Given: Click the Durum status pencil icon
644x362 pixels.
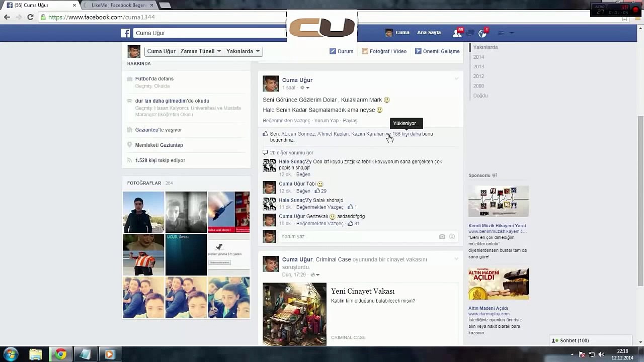Looking at the screenshot, I should 333,51.
